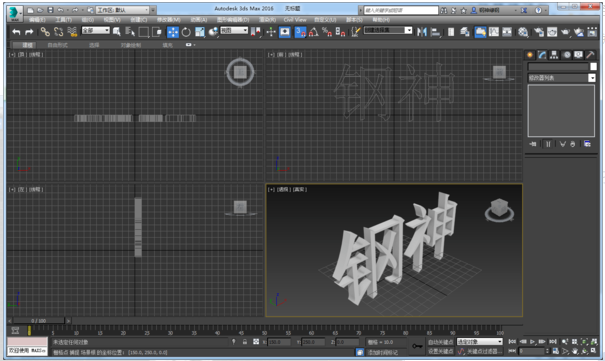Open the Modifiers (M) menu

tap(169, 20)
